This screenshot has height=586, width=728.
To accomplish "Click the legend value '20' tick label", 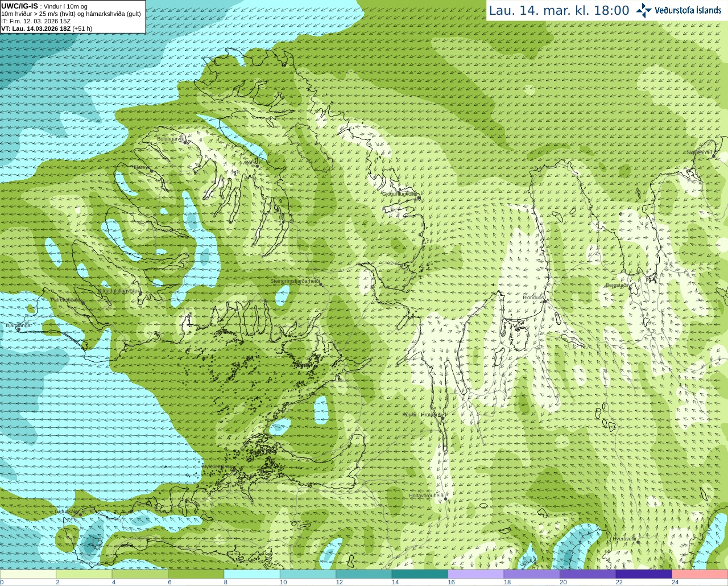I will click(563, 582).
